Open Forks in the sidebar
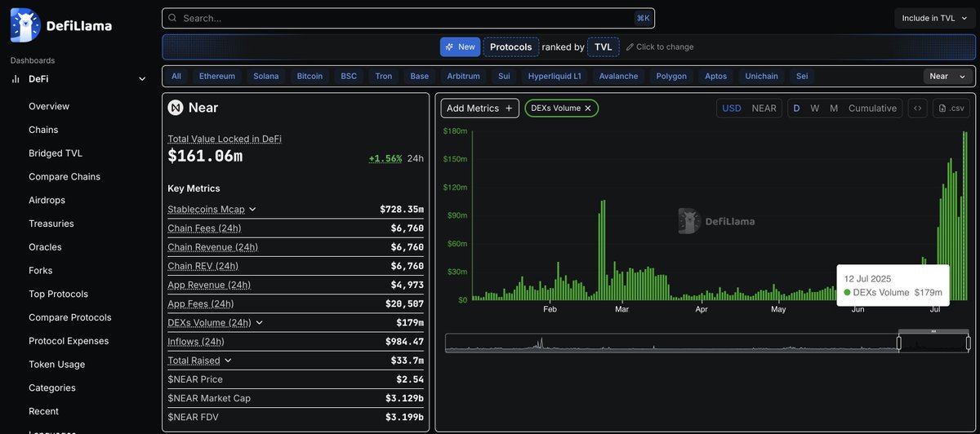 pyautogui.click(x=41, y=271)
